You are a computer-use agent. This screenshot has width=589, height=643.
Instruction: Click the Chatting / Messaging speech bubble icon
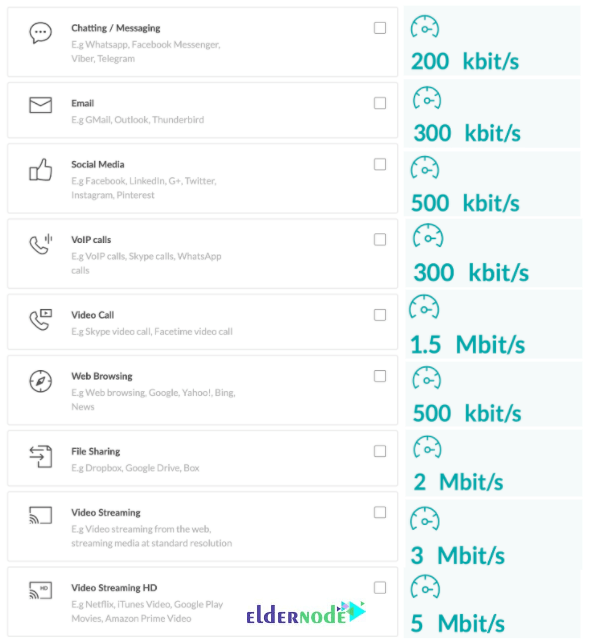click(40, 33)
